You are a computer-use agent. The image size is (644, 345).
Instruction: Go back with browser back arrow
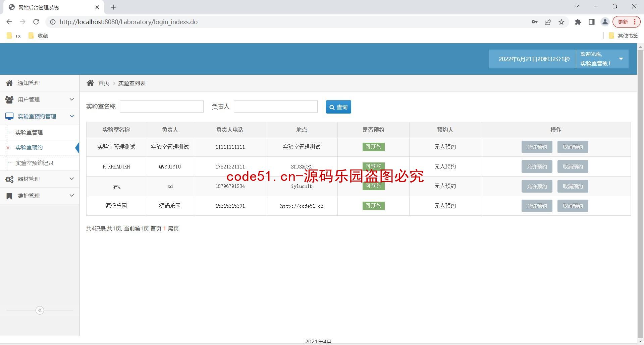(9, 22)
